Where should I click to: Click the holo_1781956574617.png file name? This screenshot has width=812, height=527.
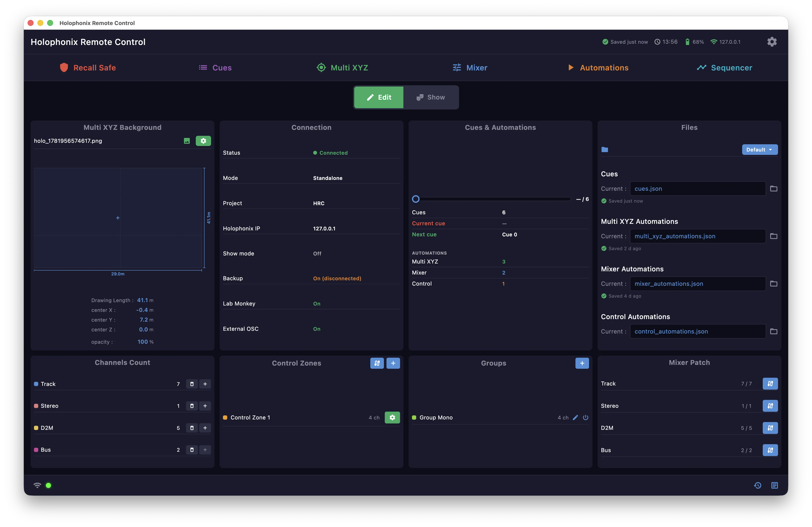68,141
